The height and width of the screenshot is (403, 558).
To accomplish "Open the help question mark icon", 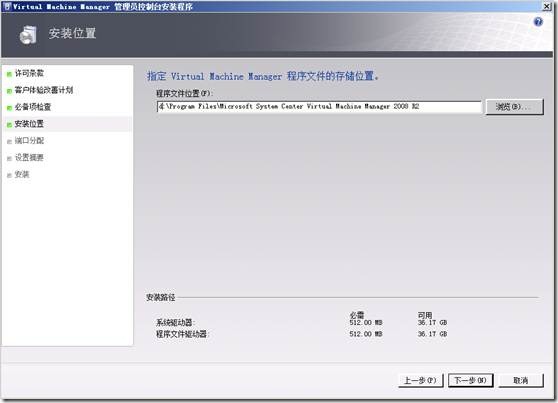I will (538, 22).
